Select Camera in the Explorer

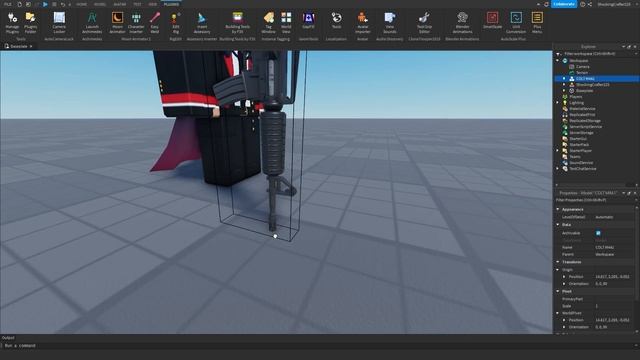pos(582,67)
